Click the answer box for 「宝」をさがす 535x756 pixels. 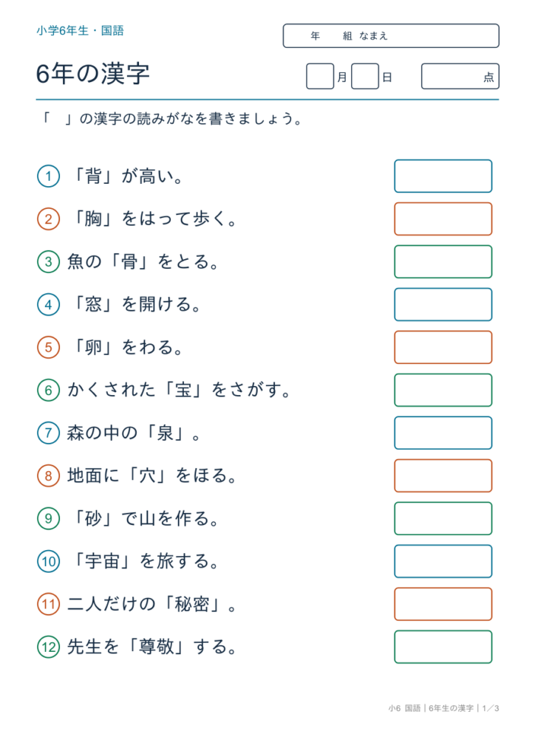[443, 390]
